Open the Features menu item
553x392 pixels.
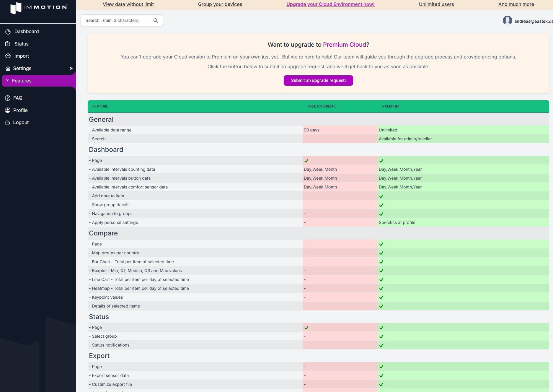[x=22, y=81]
